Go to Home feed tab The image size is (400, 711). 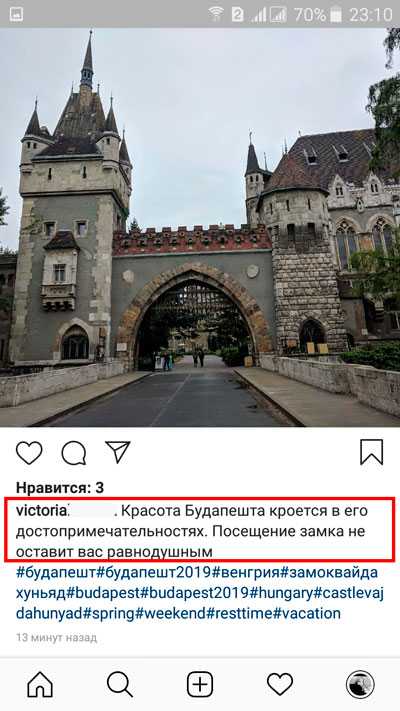pyautogui.click(x=40, y=684)
